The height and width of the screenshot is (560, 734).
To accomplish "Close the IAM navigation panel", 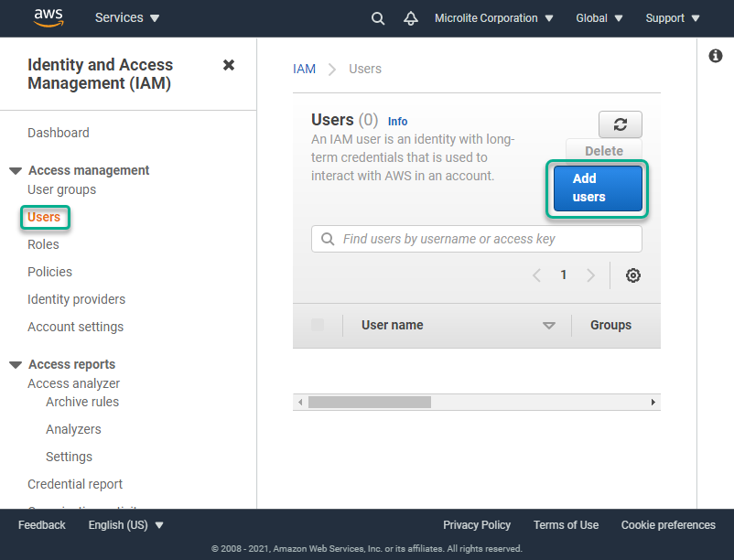I will coord(229,65).
